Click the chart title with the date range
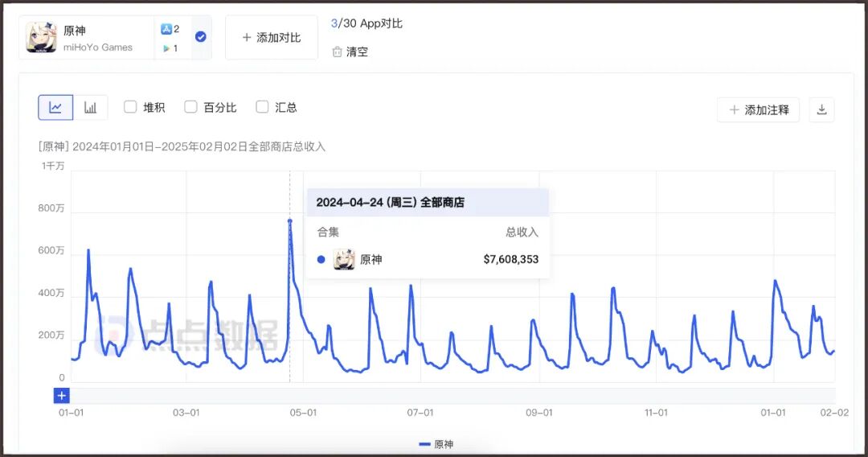Image resolution: width=868 pixels, height=457 pixels. tap(182, 146)
